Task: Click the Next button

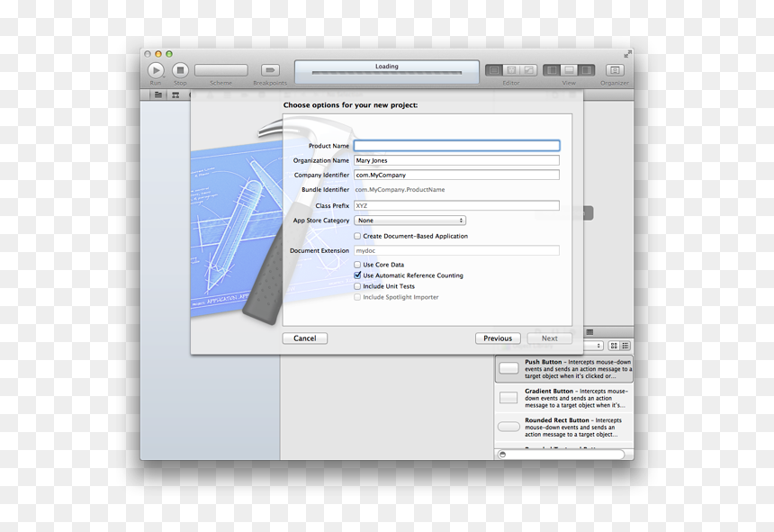Action: coord(549,338)
